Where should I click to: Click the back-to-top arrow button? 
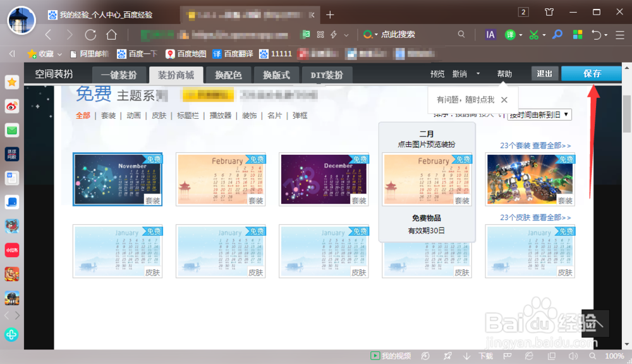click(595, 324)
